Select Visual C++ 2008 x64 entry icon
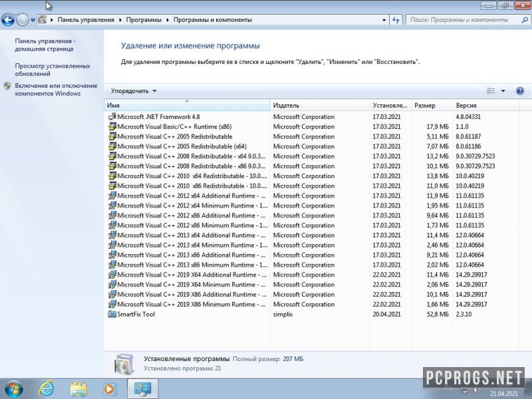 pyautogui.click(x=112, y=156)
